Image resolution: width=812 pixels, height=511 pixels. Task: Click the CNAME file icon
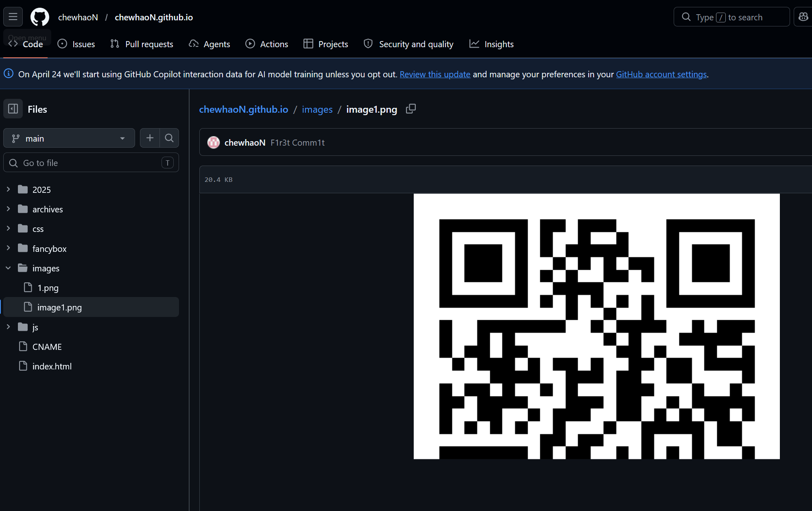(23, 347)
